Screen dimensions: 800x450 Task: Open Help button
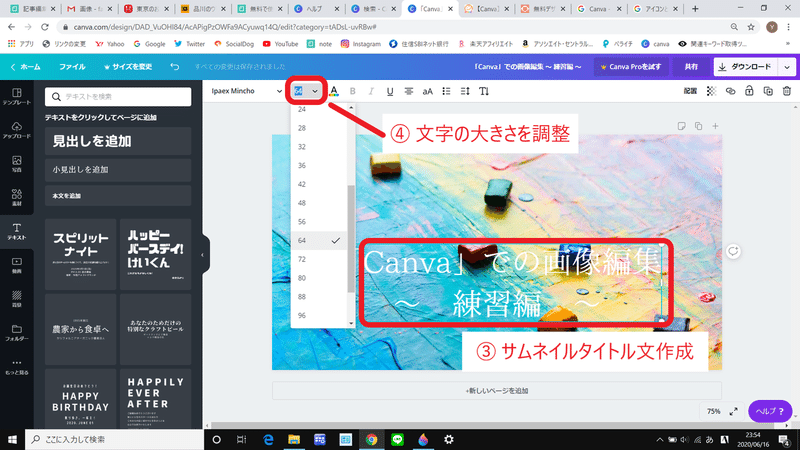click(770, 411)
